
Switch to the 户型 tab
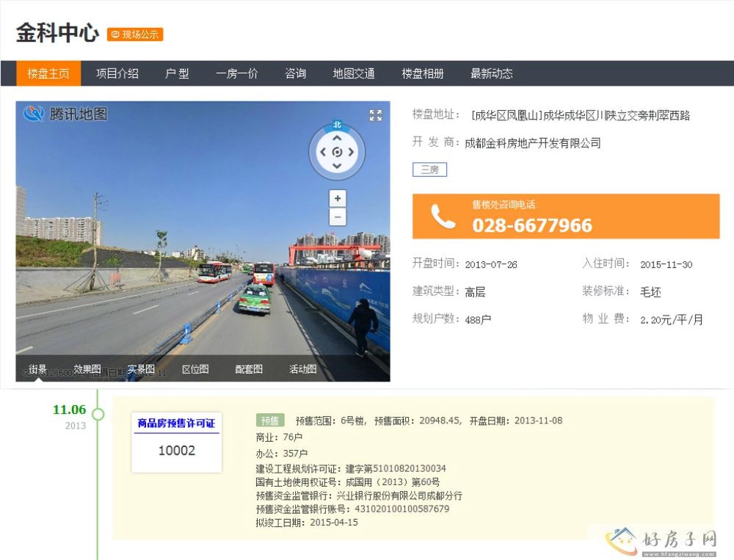(x=177, y=73)
